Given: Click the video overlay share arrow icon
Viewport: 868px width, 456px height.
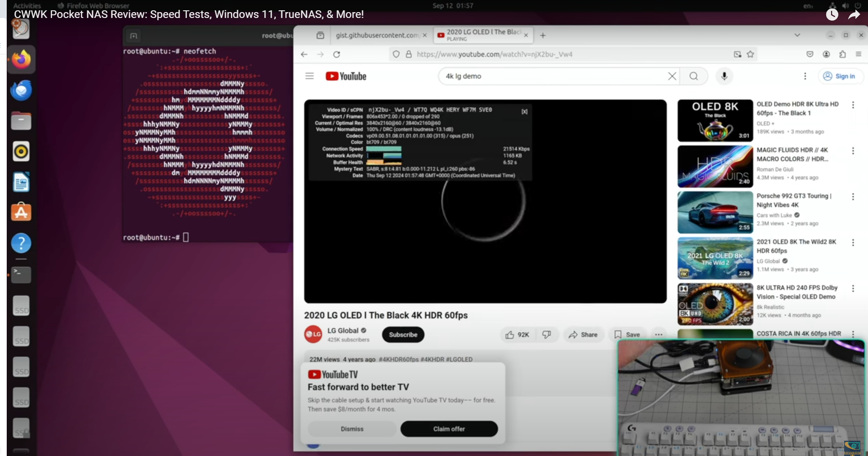Looking at the screenshot, I should (854, 15).
